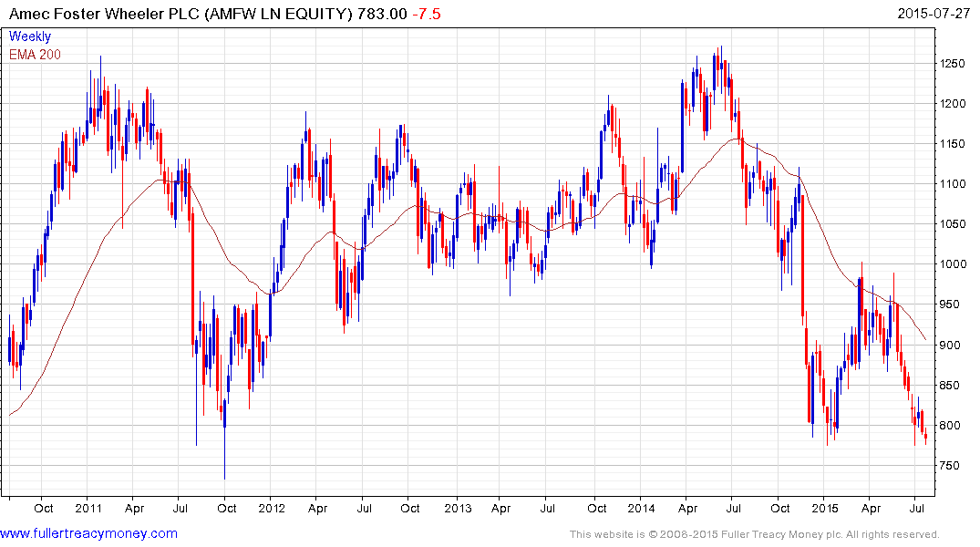This screenshot has width=980, height=547.
Task: Click the '2013' year label on time axis
Action: 458,508
